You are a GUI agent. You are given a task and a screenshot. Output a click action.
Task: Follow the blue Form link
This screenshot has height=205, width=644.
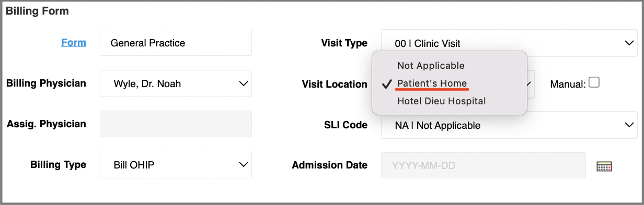click(x=74, y=43)
